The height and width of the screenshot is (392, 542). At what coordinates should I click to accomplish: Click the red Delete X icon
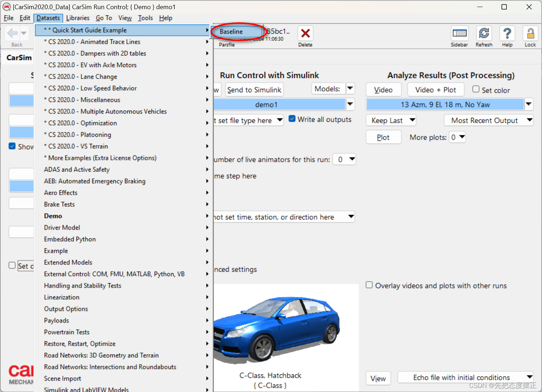(305, 33)
